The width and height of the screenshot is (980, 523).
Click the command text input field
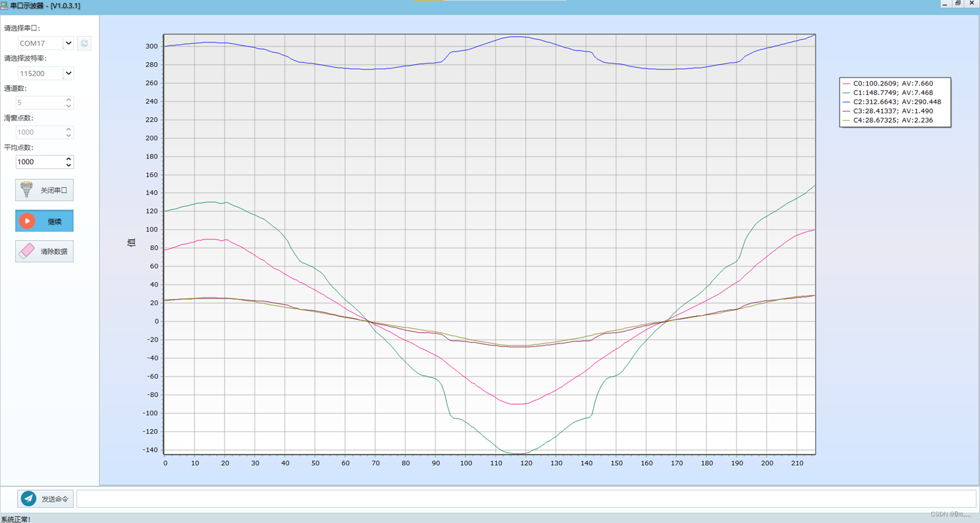tap(526, 499)
